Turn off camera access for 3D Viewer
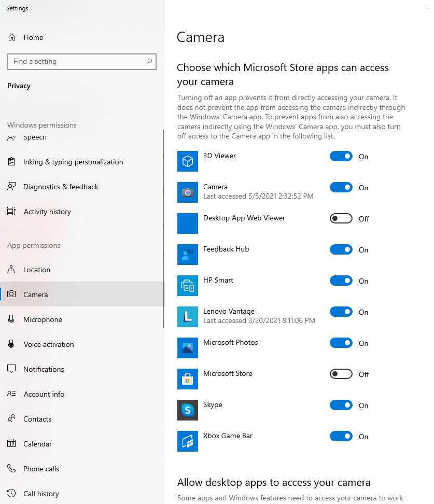This screenshot has width=434, height=504. (341, 156)
